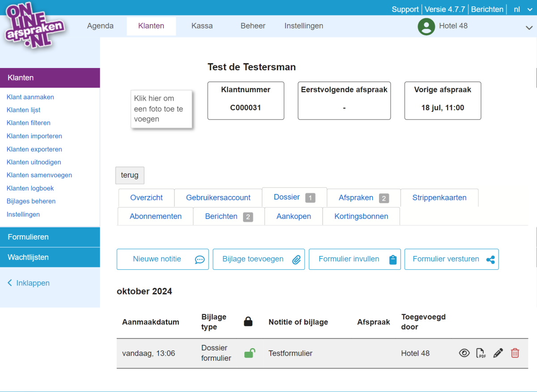Click the Bijlage toevoegen button
The image size is (537, 392).
tap(258, 259)
